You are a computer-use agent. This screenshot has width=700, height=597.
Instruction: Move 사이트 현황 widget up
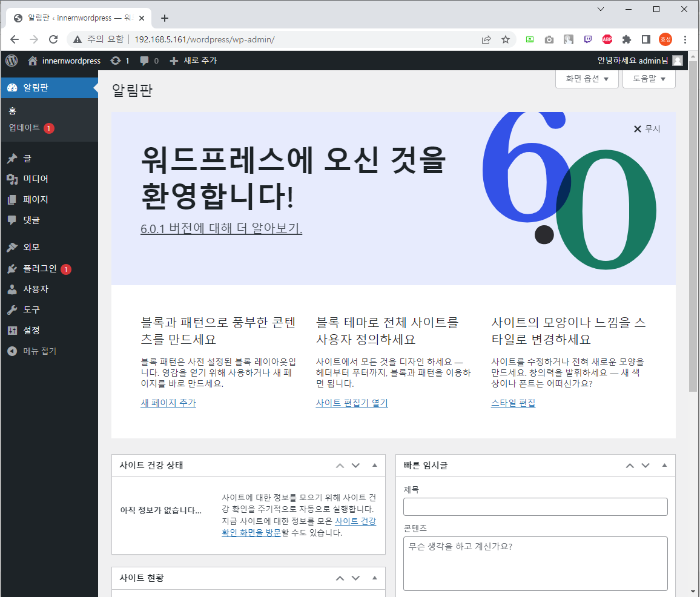[x=340, y=578]
